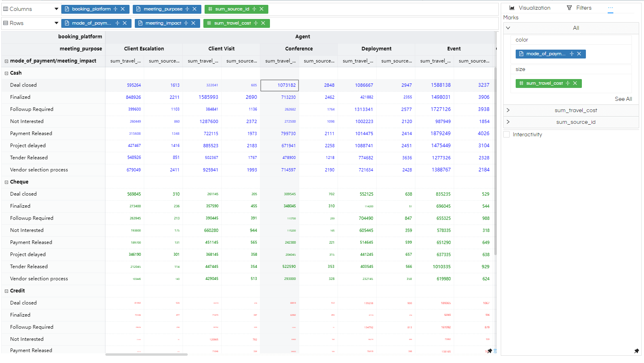Click the color mark label

522,40
